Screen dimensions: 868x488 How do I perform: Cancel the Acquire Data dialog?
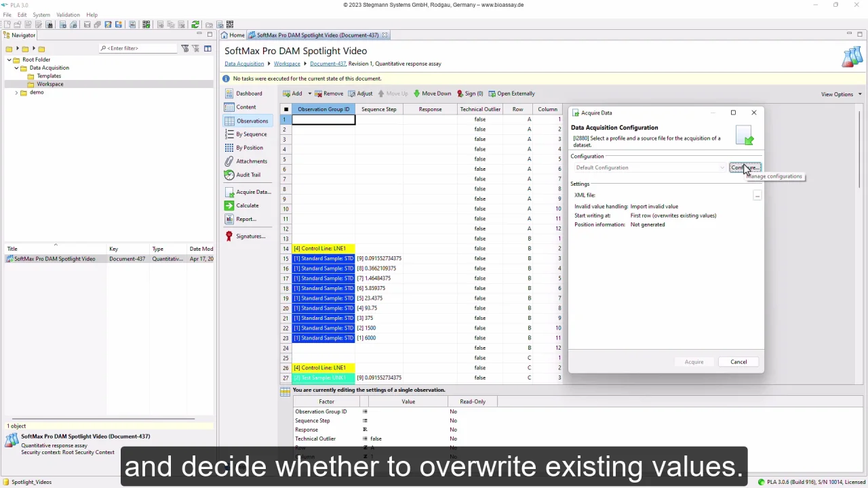coord(738,362)
